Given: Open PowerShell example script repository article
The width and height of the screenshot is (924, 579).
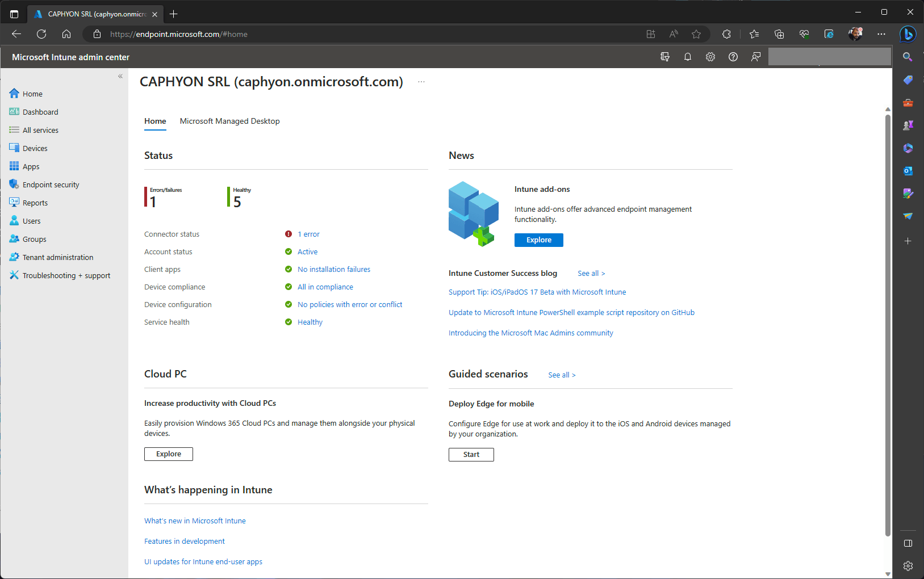Looking at the screenshot, I should pos(571,312).
